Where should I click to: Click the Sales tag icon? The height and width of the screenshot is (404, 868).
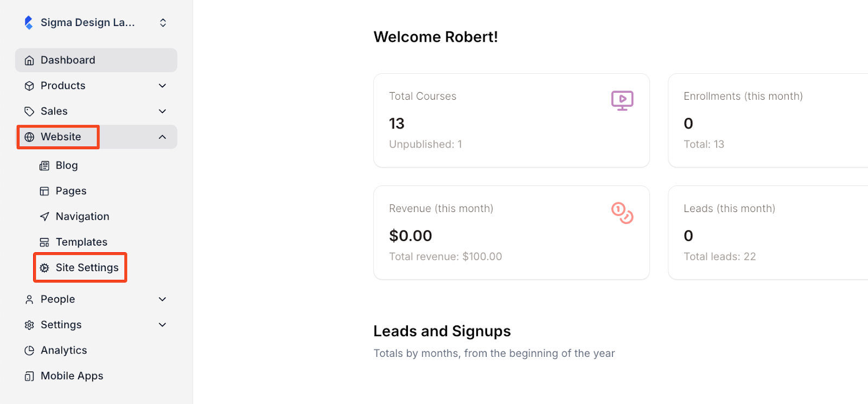coord(29,111)
